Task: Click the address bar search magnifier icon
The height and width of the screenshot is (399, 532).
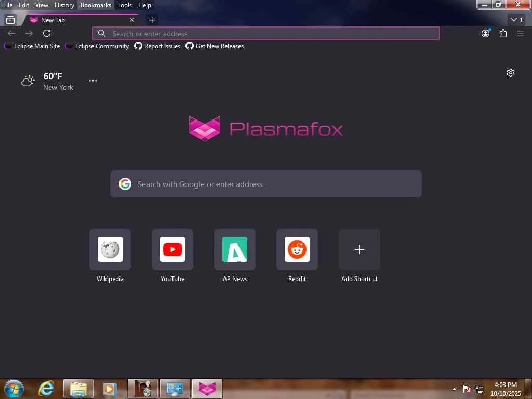Action: click(x=101, y=33)
